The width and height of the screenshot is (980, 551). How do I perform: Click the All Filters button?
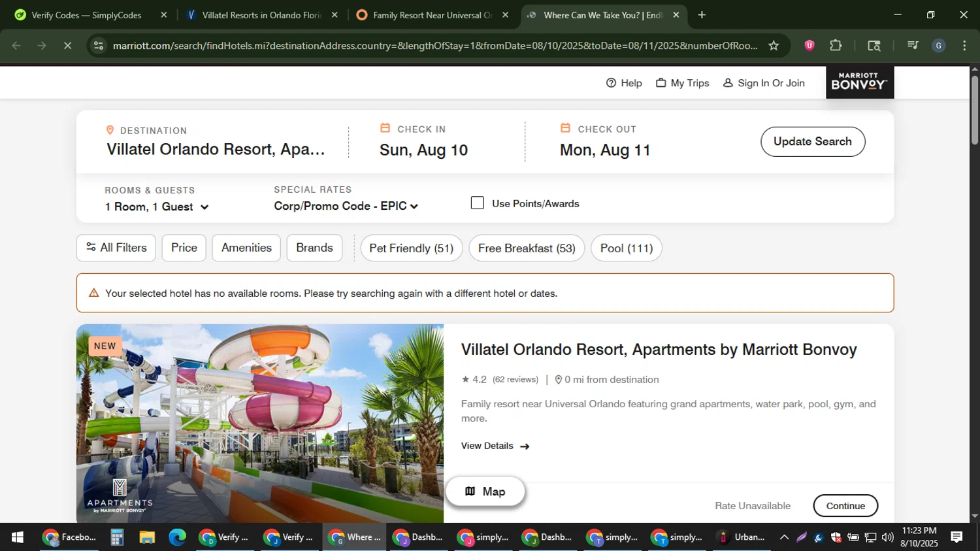pos(116,248)
